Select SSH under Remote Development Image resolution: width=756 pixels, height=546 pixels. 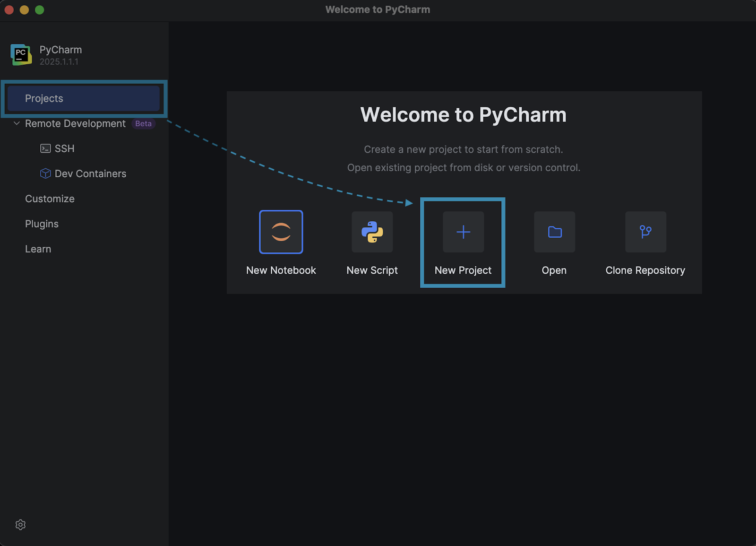pos(65,148)
